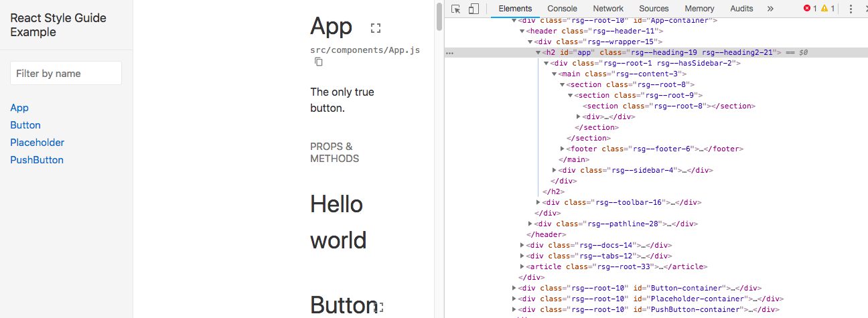Focus the Filter by name input
This screenshot has height=318, width=868.
[66, 74]
